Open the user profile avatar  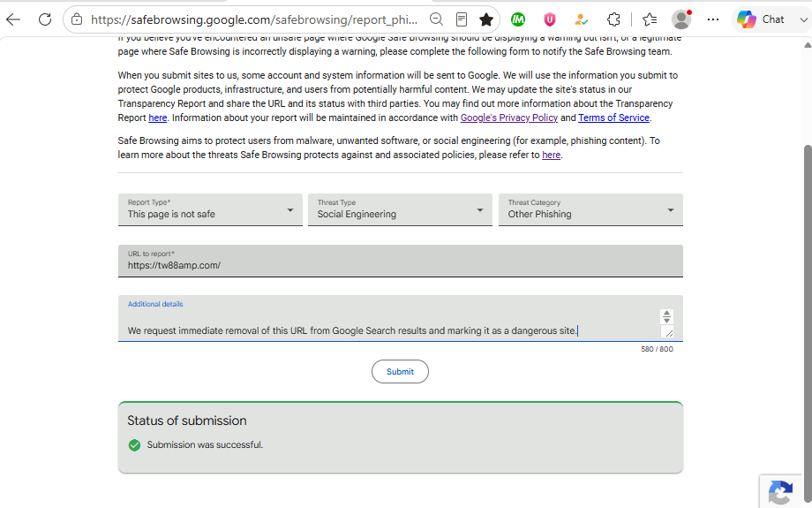(x=681, y=19)
